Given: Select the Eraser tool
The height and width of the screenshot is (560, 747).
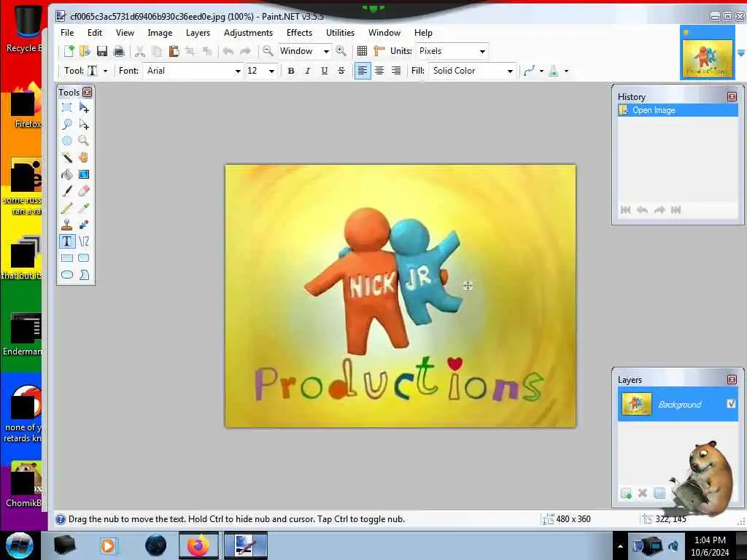Looking at the screenshot, I should [x=84, y=191].
